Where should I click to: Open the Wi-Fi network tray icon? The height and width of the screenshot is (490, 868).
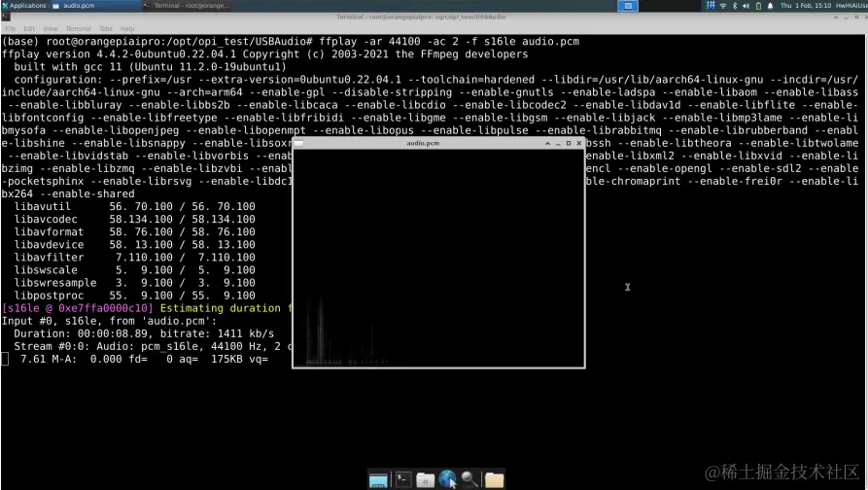(x=723, y=6)
